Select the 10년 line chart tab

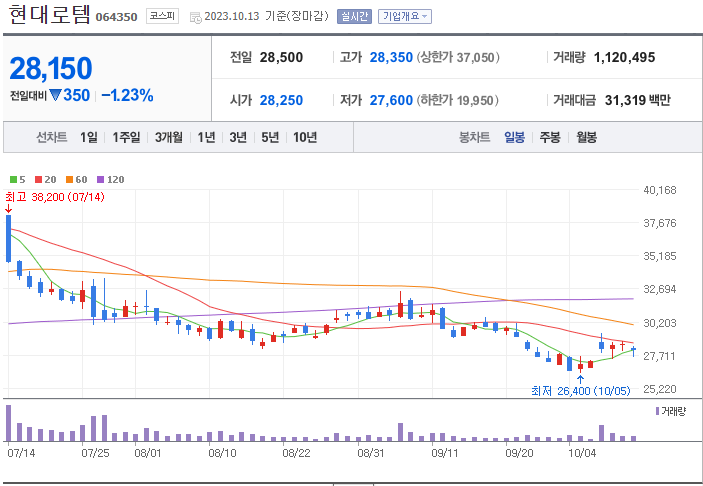point(305,137)
